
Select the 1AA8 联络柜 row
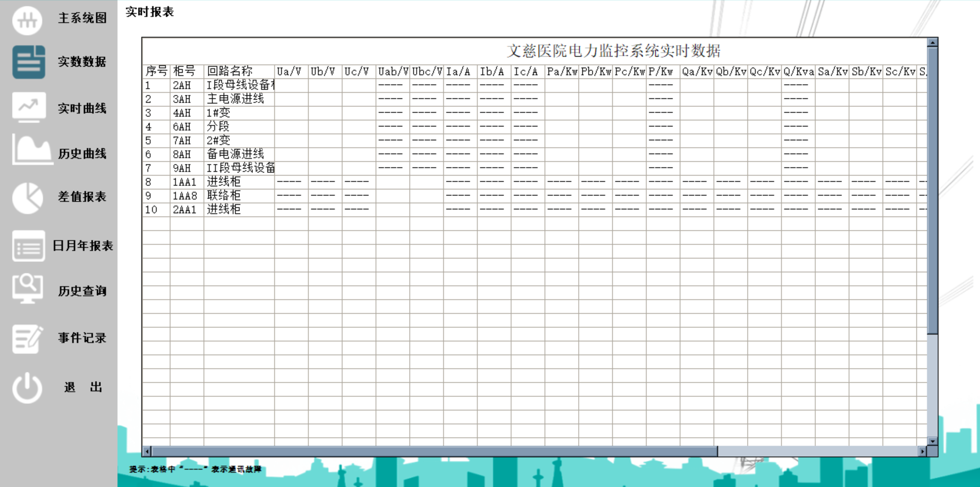[x=223, y=194]
